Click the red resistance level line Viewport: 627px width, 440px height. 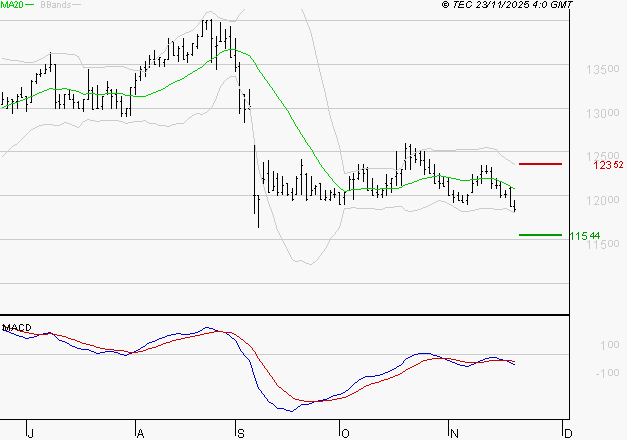pyautogui.click(x=540, y=164)
